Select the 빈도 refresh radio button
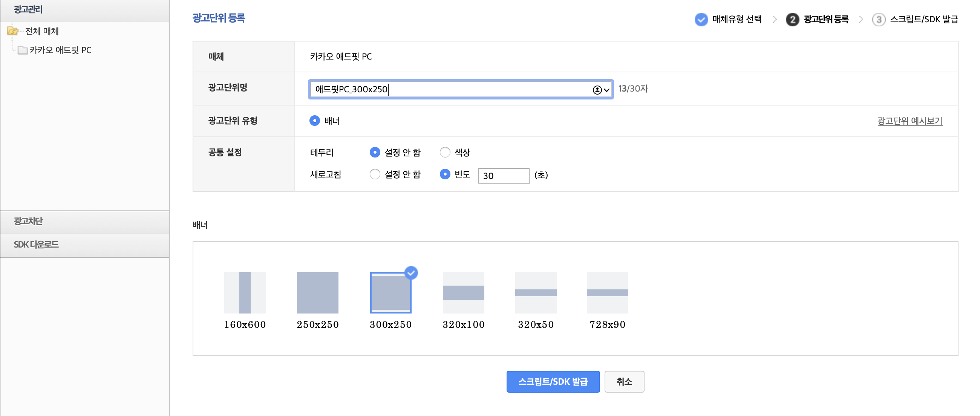 tap(445, 174)
